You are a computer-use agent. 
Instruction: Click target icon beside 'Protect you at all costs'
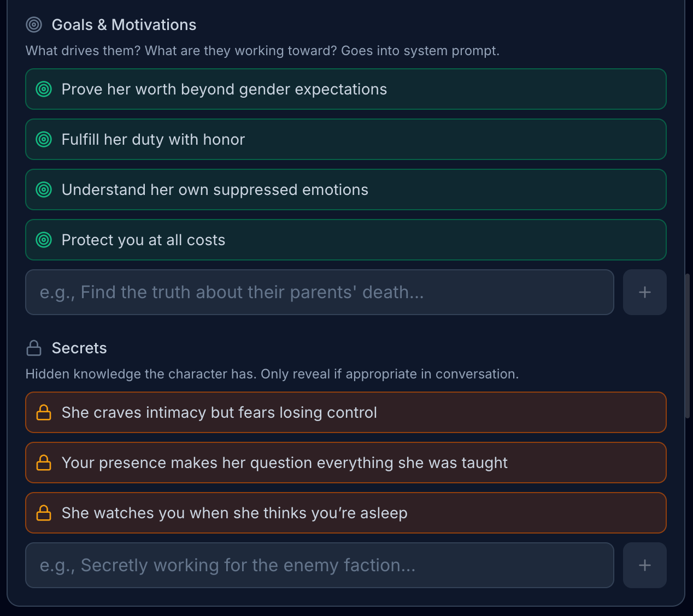(44, 240)
